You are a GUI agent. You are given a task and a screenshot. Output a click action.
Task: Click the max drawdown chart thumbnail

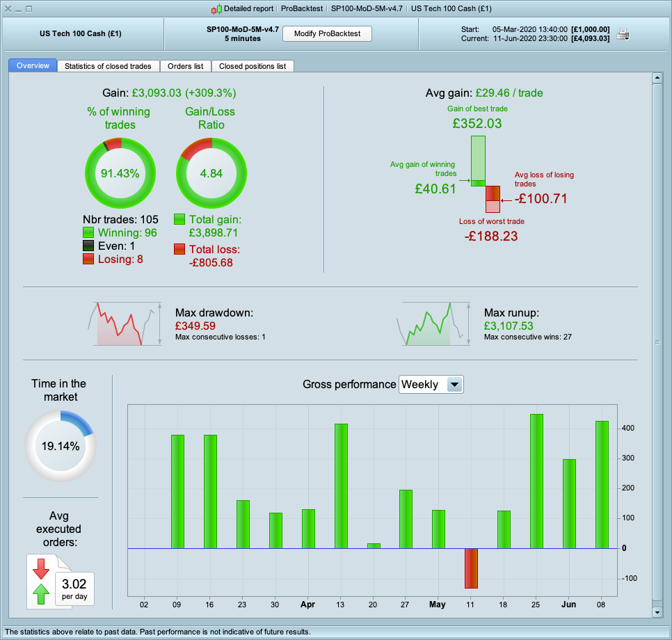click(x=125, y=323)
